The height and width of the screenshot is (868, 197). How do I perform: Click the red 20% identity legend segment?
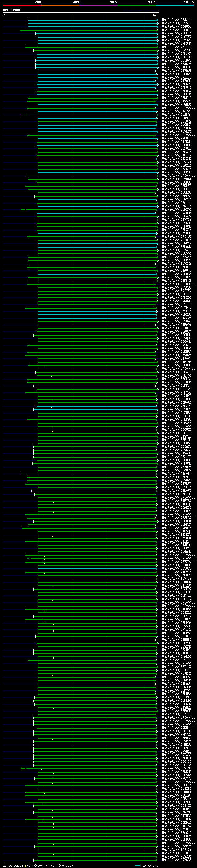(x=22, y=6)
